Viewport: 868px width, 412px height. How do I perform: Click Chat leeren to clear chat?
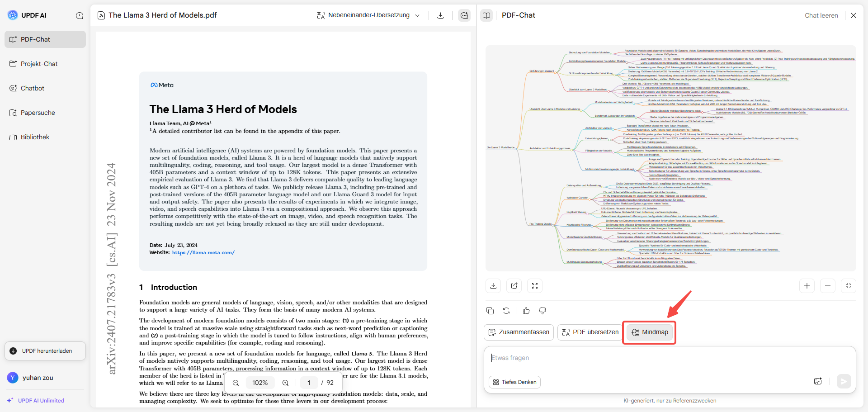(821, 15)
